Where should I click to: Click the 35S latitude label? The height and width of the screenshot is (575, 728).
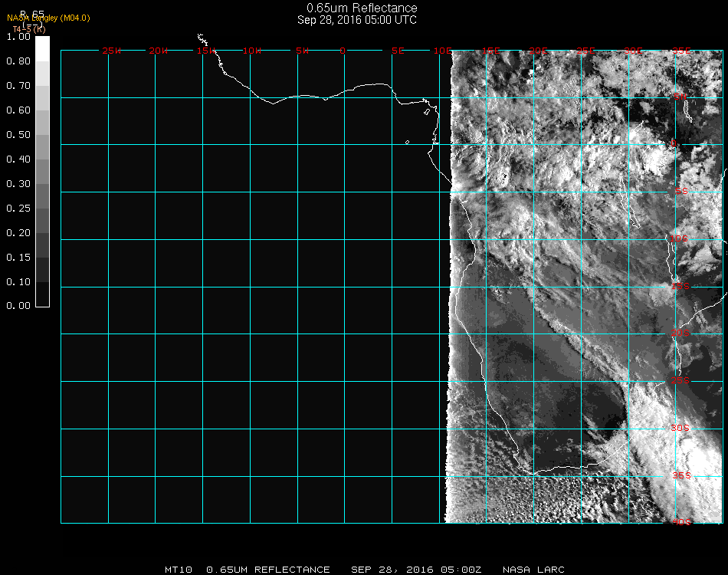(x=680, y=475)
